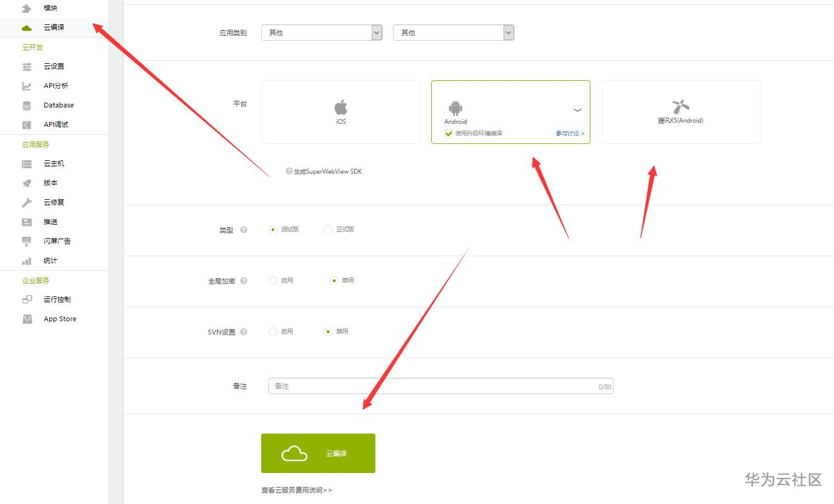Open the second 应用类别 dropdown
The width and height of the screenshot is (834, 504).
(454, 33)
